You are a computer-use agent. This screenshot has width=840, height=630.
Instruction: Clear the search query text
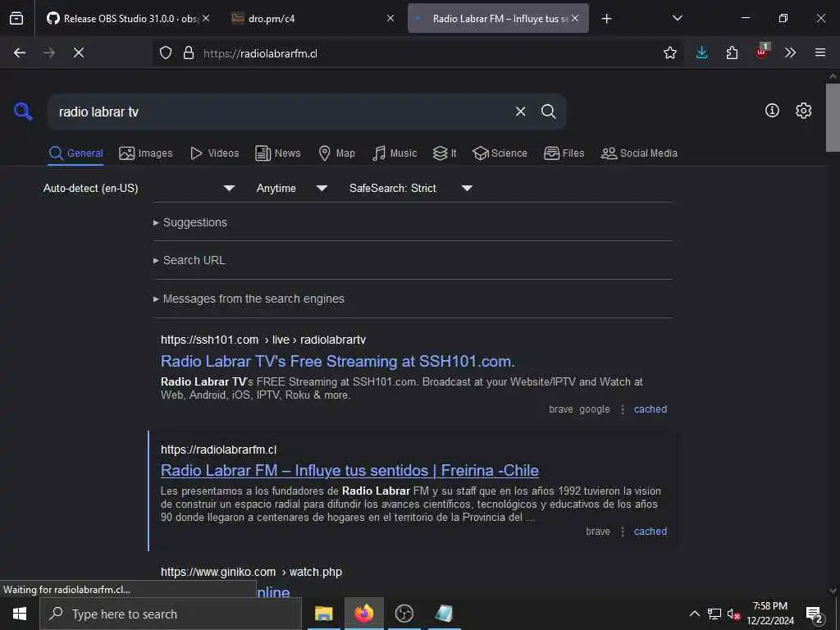[x=520, y=112]
